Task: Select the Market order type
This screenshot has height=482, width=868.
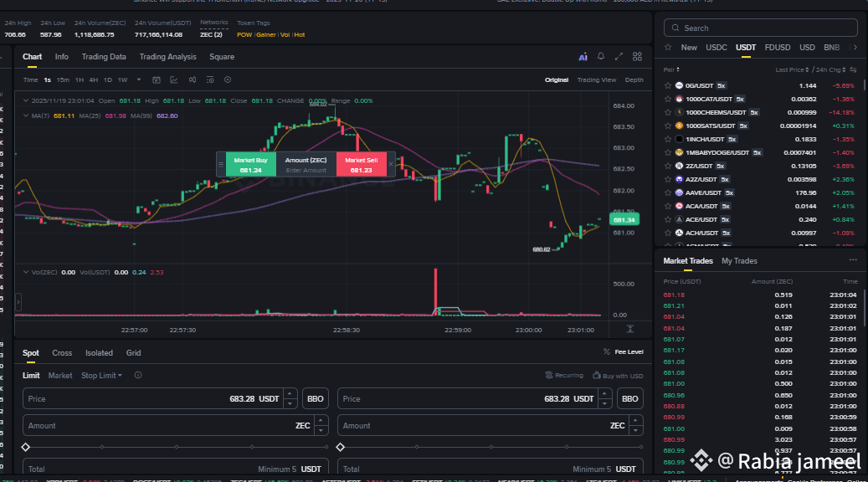Action: [59, 375]
